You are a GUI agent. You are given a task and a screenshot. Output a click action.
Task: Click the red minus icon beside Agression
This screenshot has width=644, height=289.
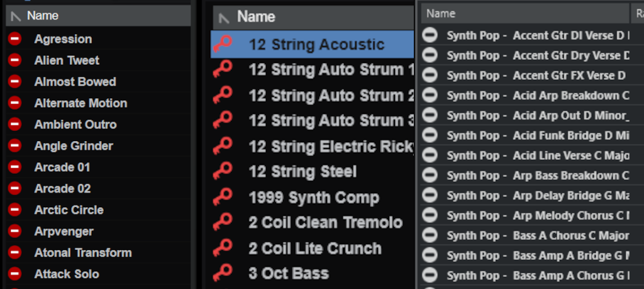tap(14, 39)
